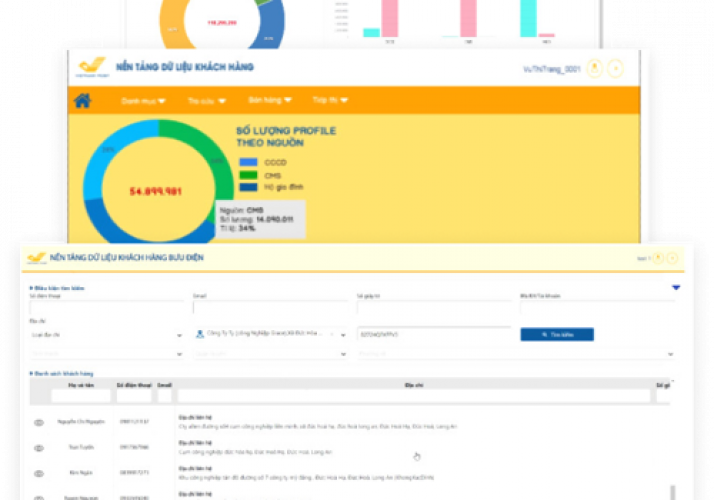Open the VuThiTrang_0001 user account

tap(552, 69)
